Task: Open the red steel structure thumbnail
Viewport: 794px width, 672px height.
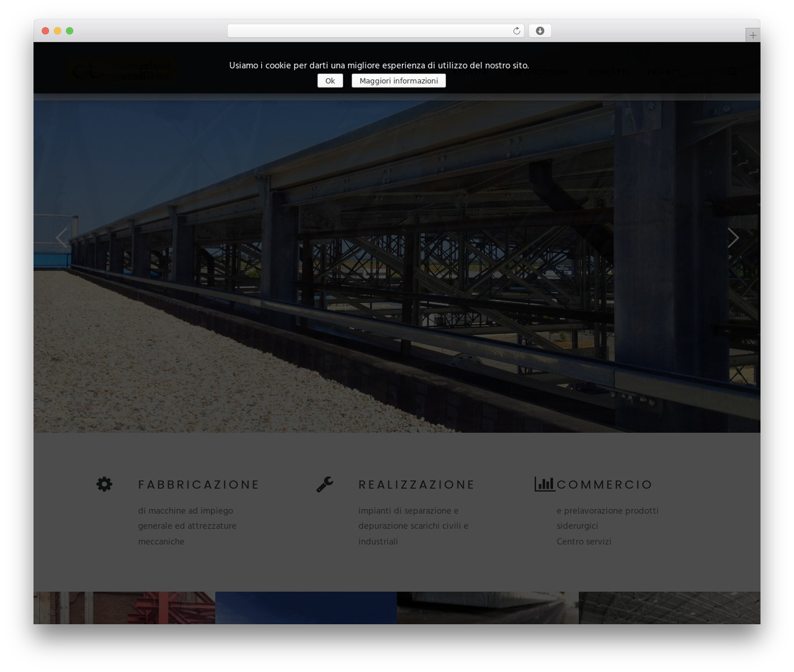Action: [x=124, y=608]
